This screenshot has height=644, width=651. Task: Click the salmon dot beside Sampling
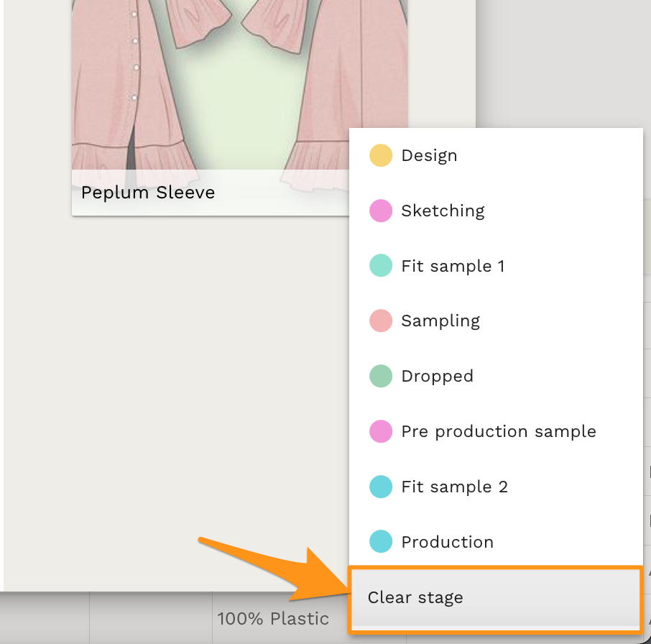tap(381, 321)
